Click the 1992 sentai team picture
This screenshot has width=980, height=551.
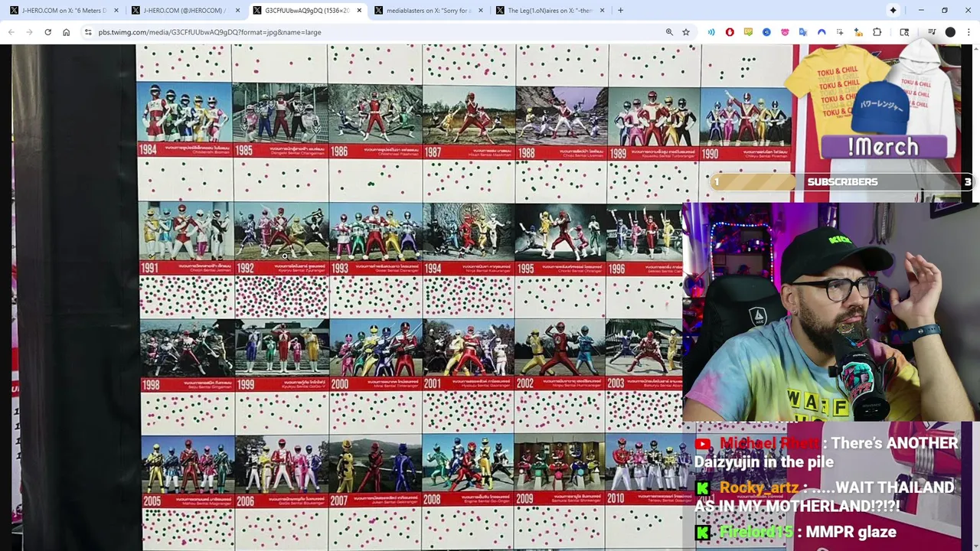pyautogui.click(x=282, y=231)
